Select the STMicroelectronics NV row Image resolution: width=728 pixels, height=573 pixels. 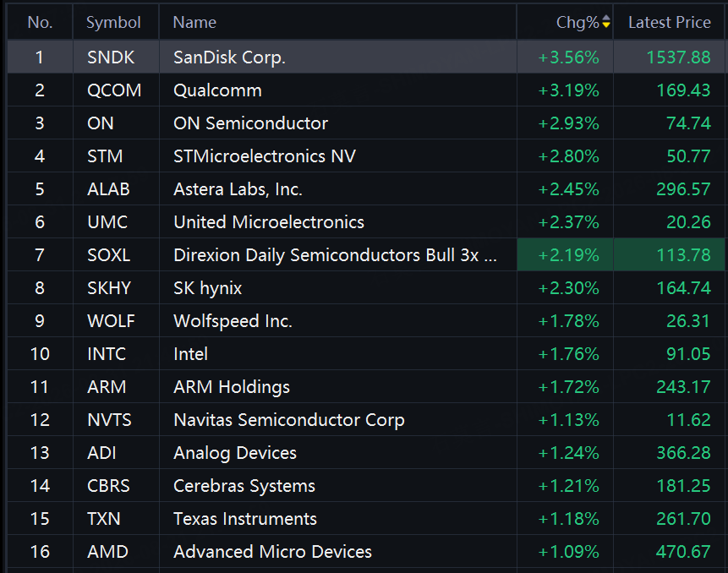coord(366,156)
